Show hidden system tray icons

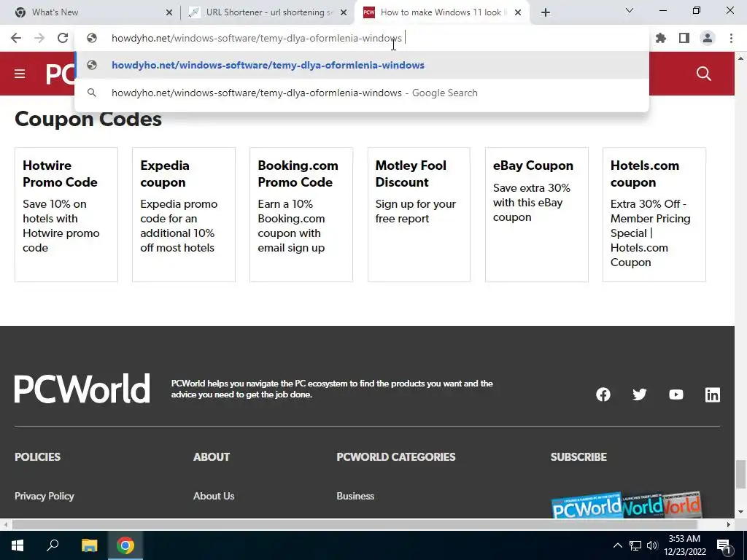click(x=617, y=545)
